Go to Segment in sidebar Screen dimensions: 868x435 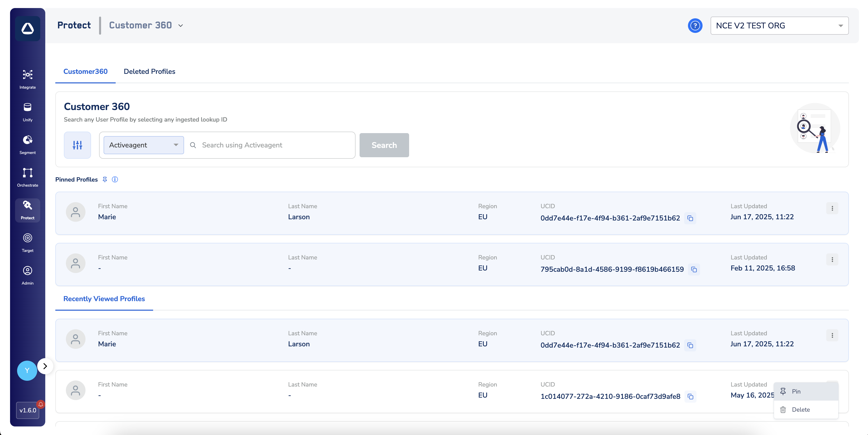28,144
